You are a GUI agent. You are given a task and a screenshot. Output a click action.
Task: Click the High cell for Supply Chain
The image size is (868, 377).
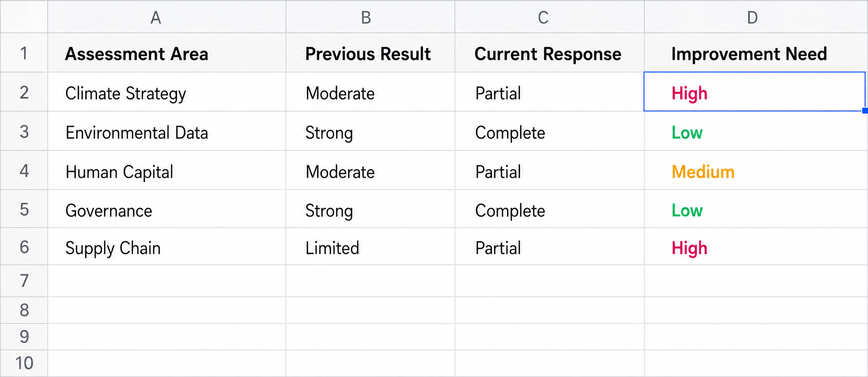click(756, 246)
